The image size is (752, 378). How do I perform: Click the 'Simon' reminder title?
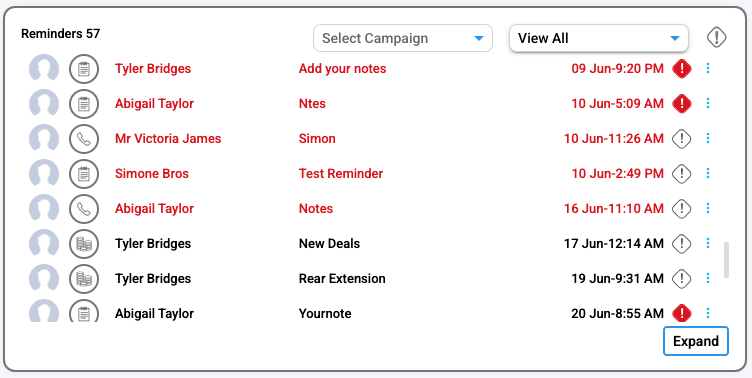tap(317, 139)
